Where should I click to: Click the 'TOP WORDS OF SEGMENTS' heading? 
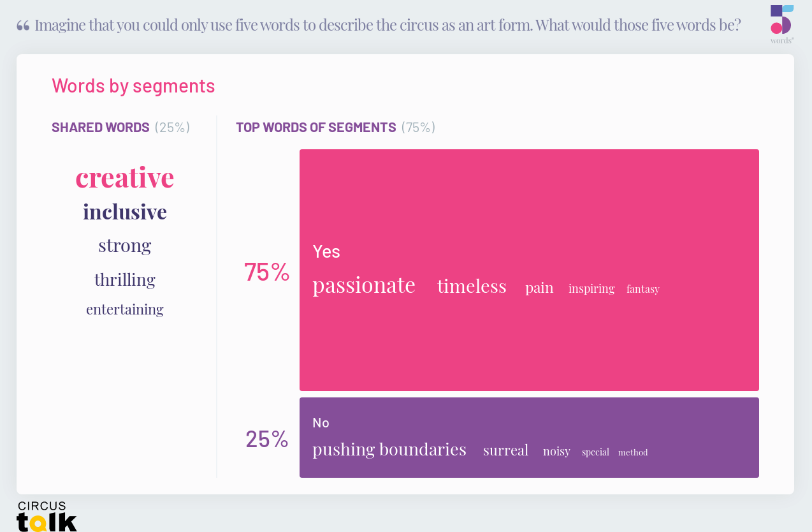(316, 127)
